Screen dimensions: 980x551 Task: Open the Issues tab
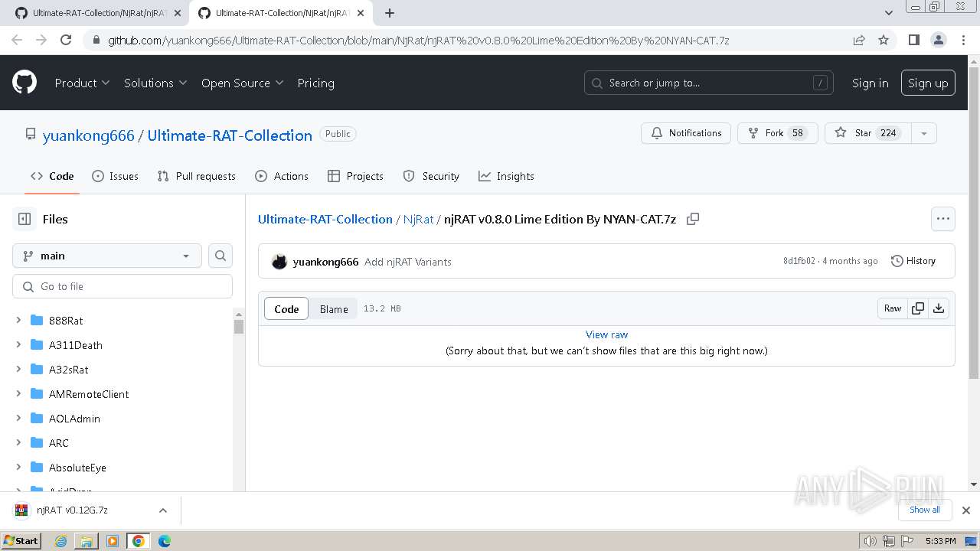pyautogui.click(x=116, y=176)
